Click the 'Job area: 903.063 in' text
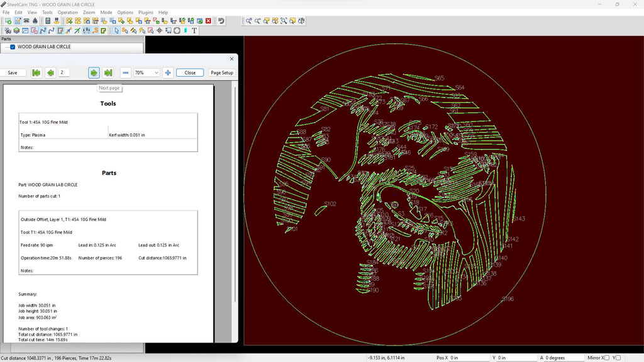This screenshot has width=644, height=362. click(x=37, y=317)
